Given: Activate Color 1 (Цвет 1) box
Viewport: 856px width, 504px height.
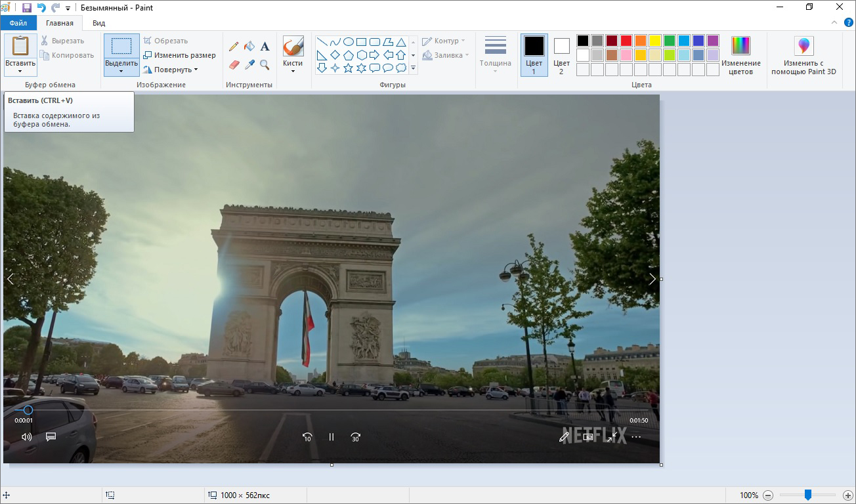Looking at the screenshot, I should pos(534,55).
